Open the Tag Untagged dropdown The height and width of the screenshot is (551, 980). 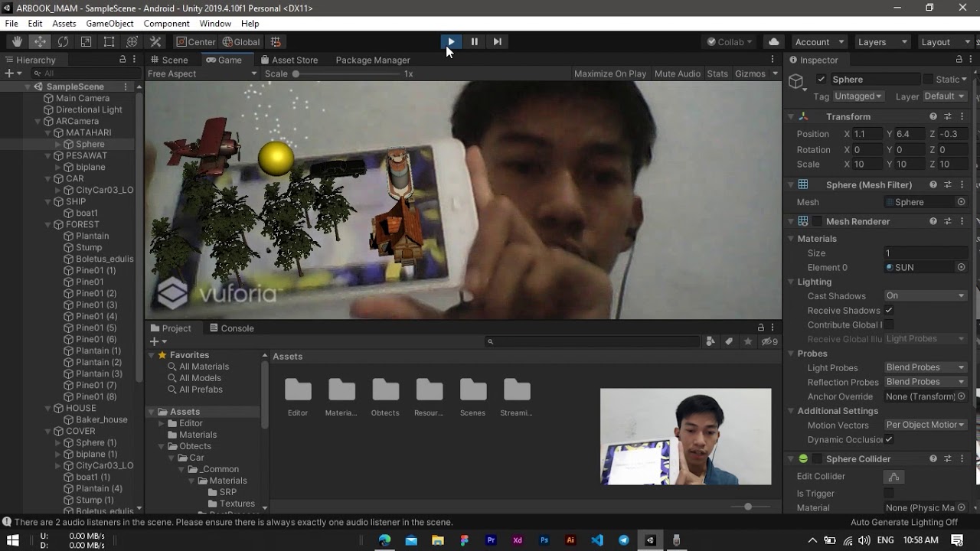coord(858,96)
